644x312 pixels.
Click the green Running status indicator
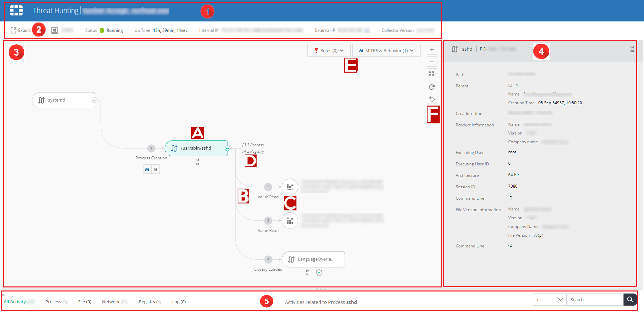click(x=102, y=30)
